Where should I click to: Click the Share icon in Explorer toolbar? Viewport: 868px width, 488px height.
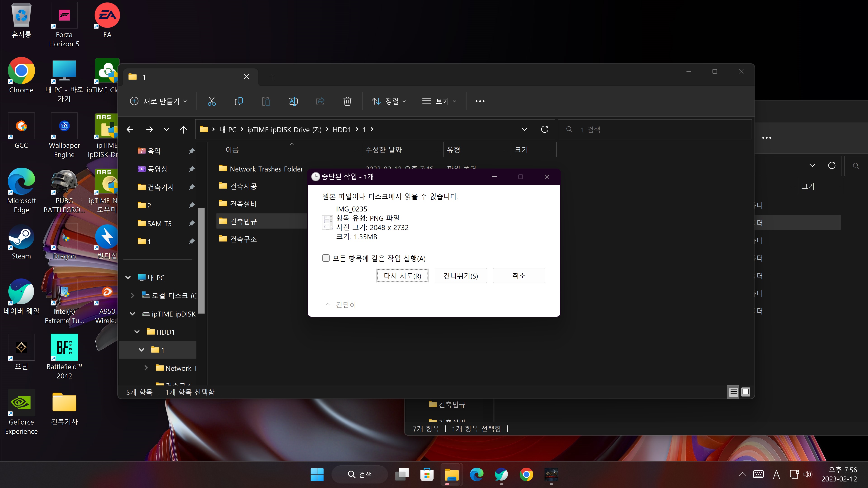(x=320, y=101)
